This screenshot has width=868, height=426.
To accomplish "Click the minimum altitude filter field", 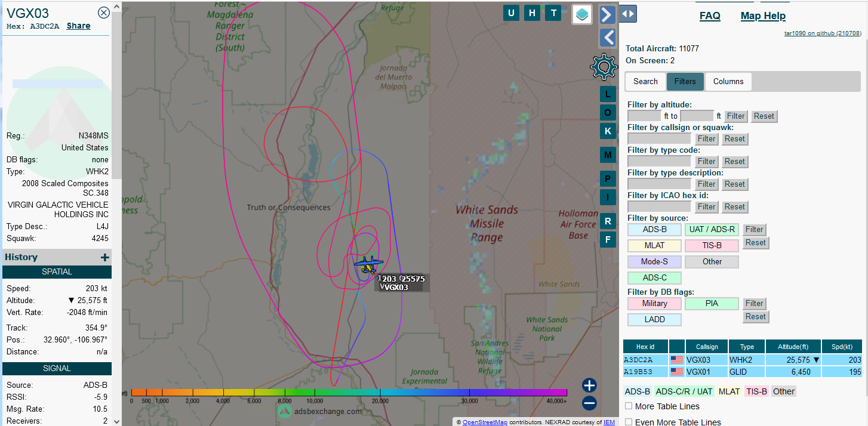I will [644, 116].
